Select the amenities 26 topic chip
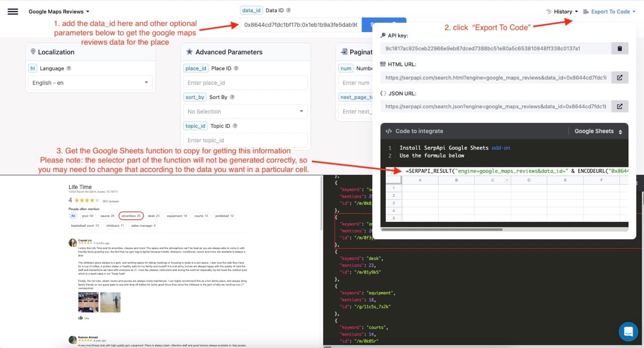644x348 pixels. coord(131,216)
